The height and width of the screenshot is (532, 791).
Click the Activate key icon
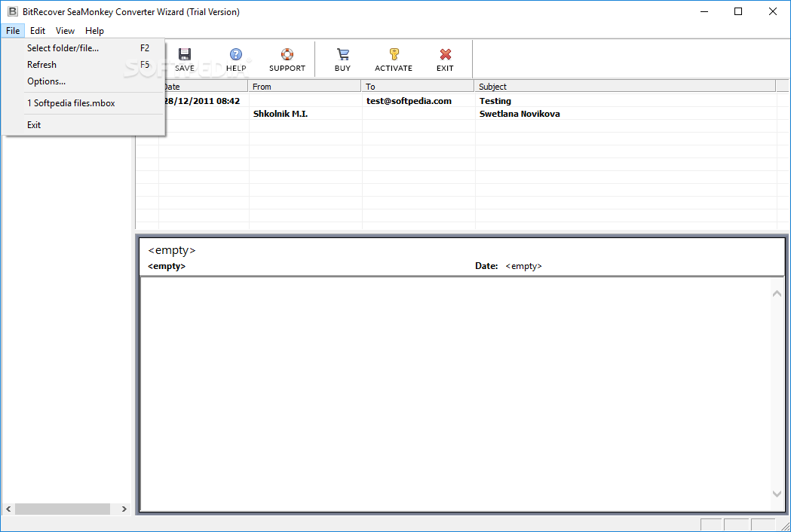coord(394,54)
